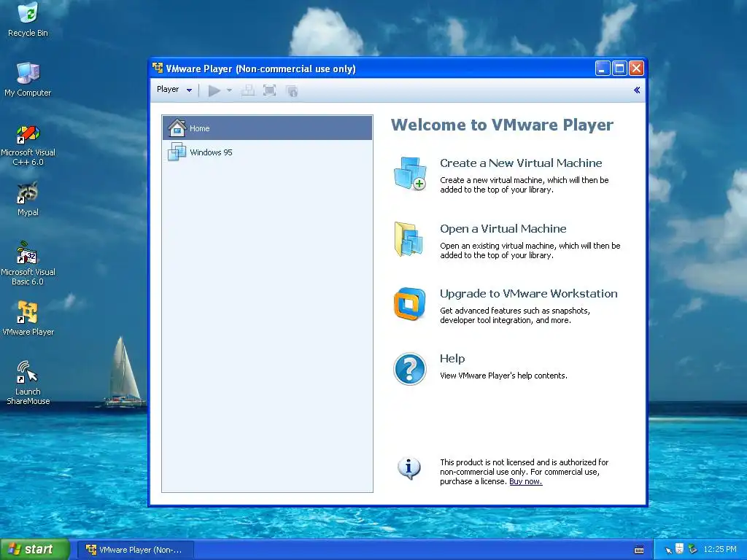Click the keyboard icon in taskbar
Screen dimensions: 747x560
[x=639, y=550]
